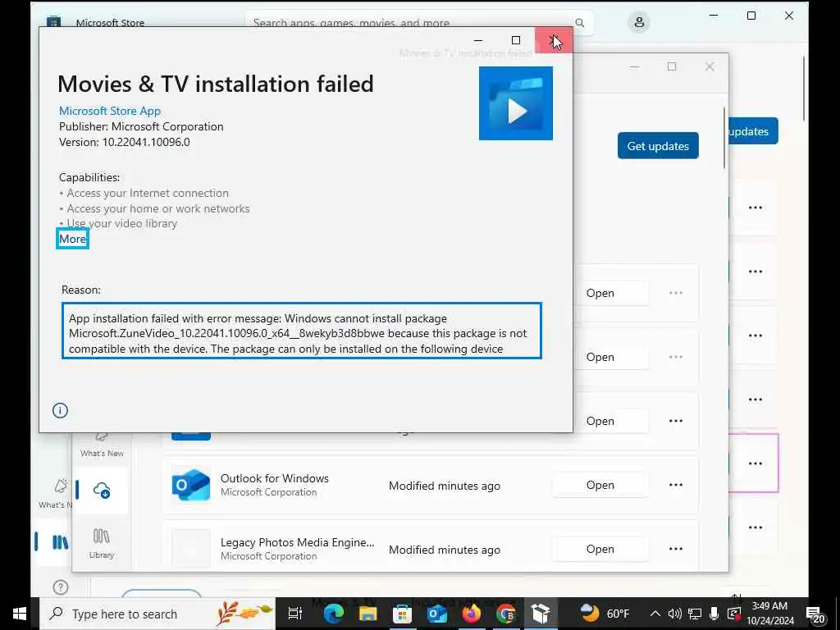The image size is (840, 630).
Task: Switch to Microsoft Store from the taskbar
Action: tap(402, 614)
